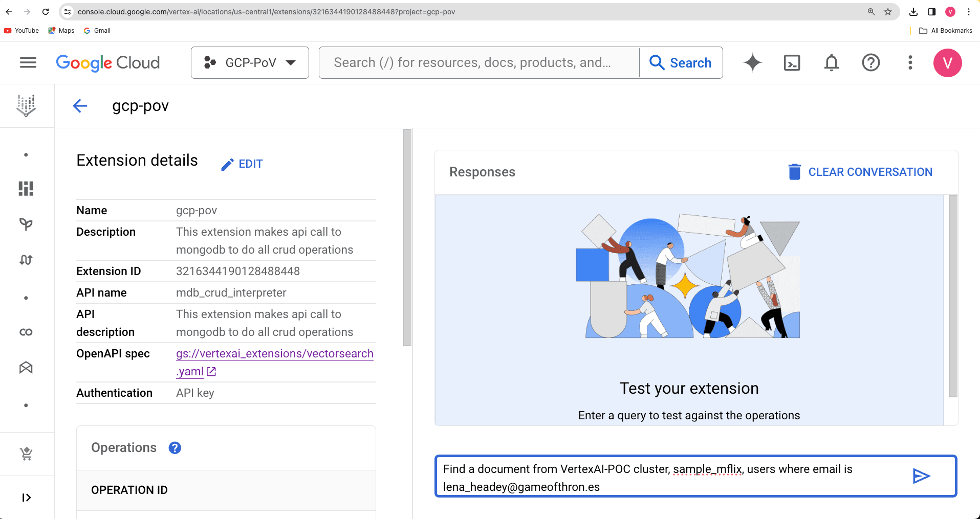The width and height of the screenshot is (980, 519).
Task: Click the EDIT extension details button
Action: (x=242, y=164)
